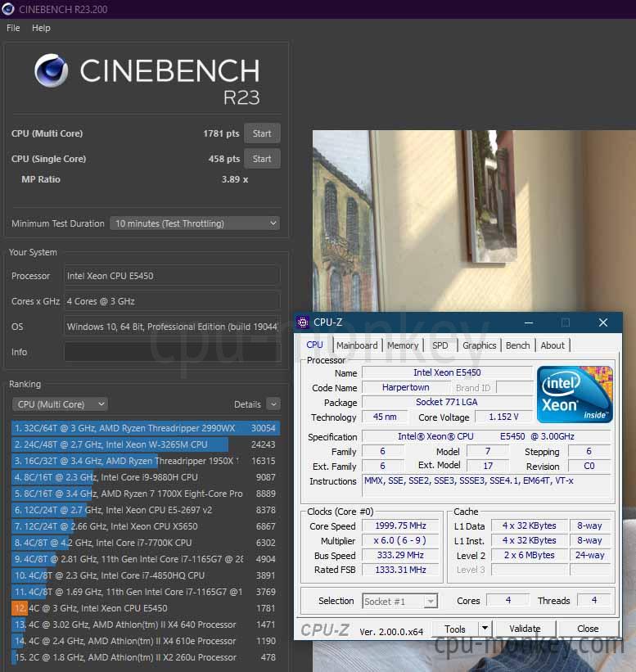Select the Ryzen Threadripper 1950X ranking row
The height and width of the screenshot is (672, 636).
tap(146, 461)
